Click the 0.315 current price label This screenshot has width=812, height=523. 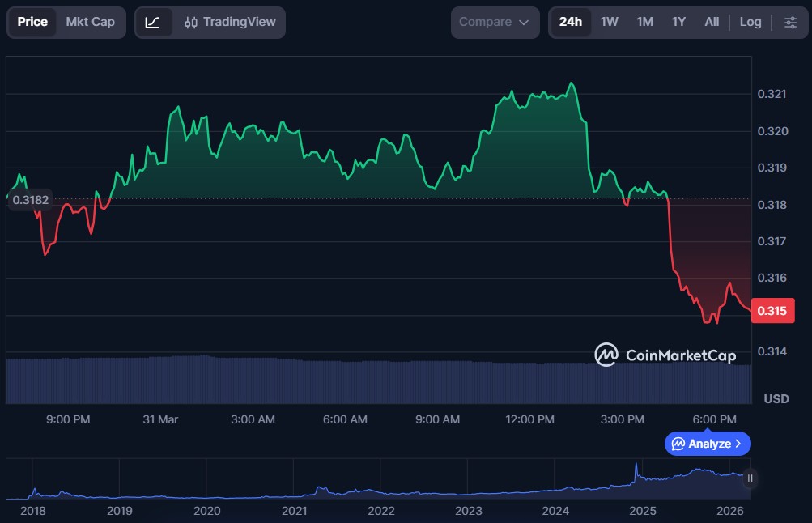click(x=772, y=311)
